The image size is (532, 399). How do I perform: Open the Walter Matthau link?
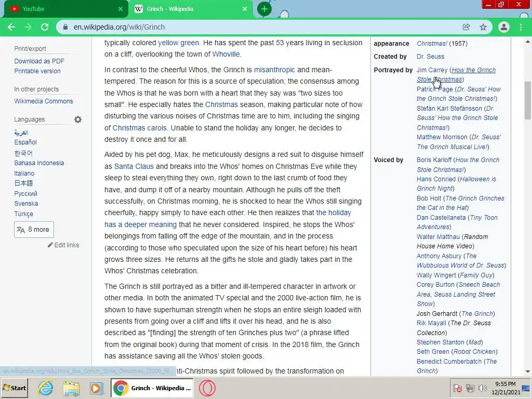coord(438,237)
